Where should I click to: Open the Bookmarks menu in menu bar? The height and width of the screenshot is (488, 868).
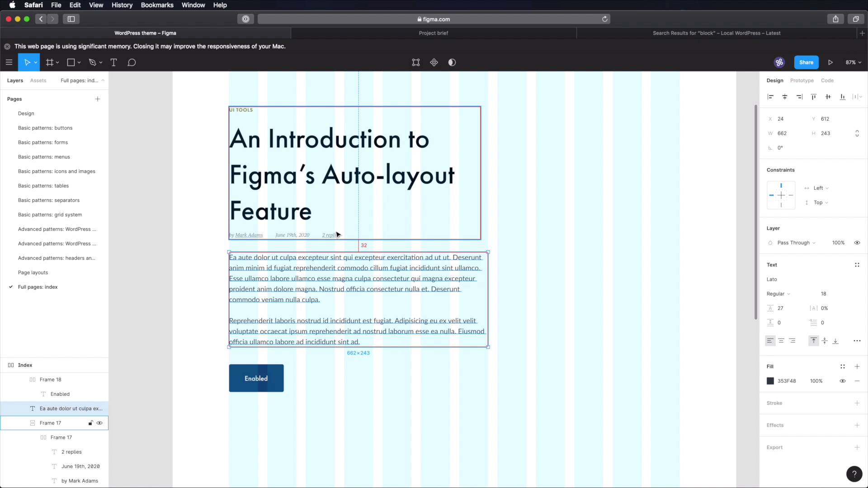click(157, 5)
